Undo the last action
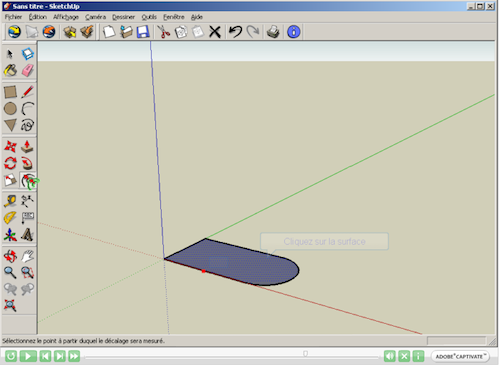 coord(235,32)
